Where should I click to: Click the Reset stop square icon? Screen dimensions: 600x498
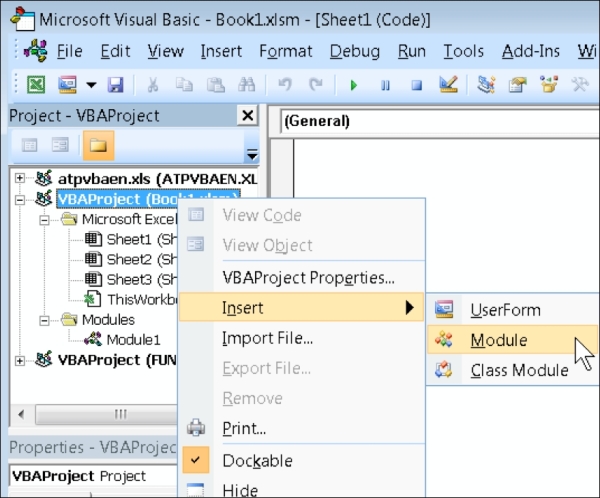point(417,85)
